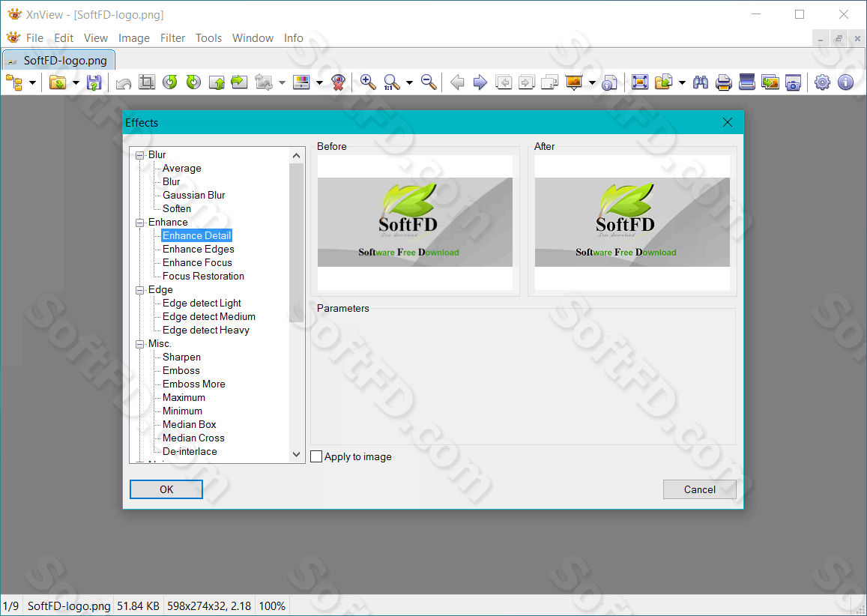Go to next file blue arrow
Viewport: 867px width, 616px height.
pyautogui.click(x=480, y=83)
